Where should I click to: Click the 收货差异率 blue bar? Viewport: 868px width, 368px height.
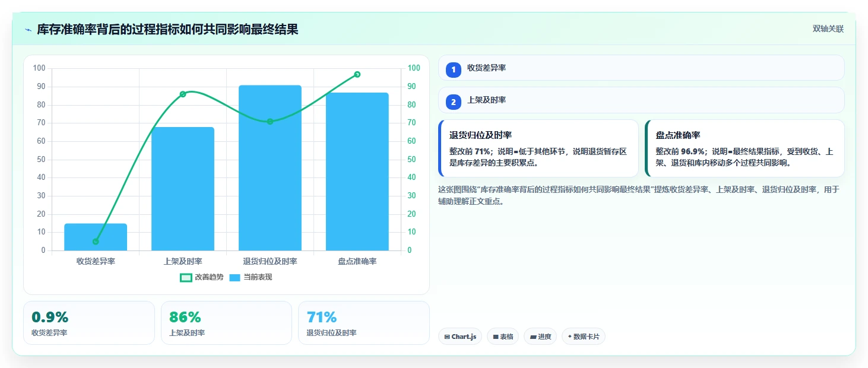coord(96,237)
